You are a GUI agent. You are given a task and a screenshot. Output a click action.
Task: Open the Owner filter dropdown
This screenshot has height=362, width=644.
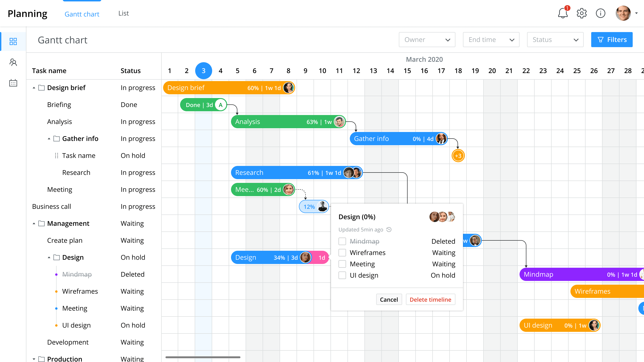427,40
